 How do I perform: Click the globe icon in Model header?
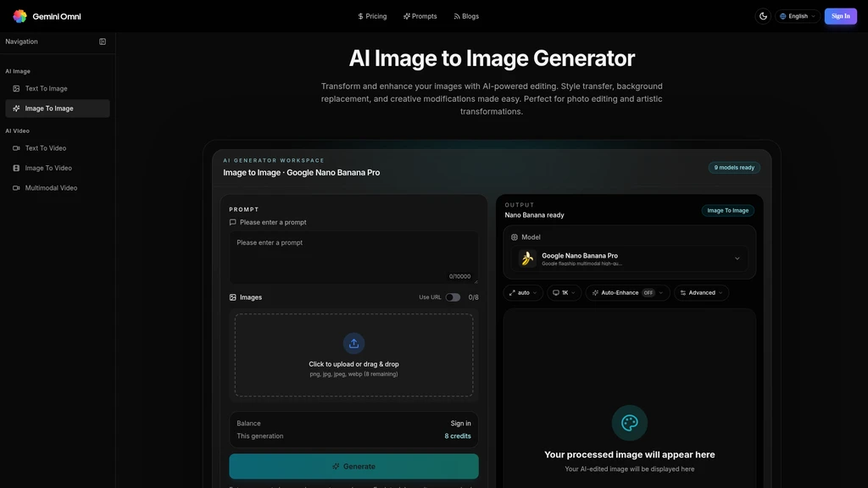(515, 237)
